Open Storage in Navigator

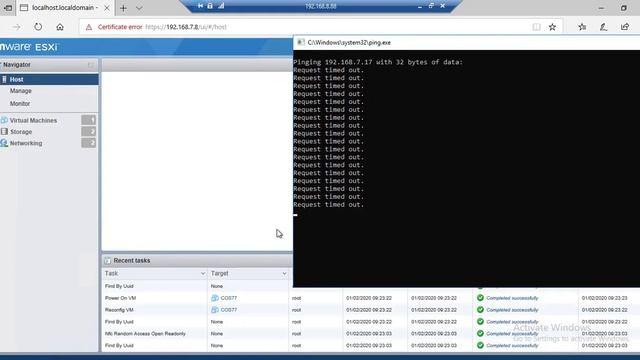point(21,132)
